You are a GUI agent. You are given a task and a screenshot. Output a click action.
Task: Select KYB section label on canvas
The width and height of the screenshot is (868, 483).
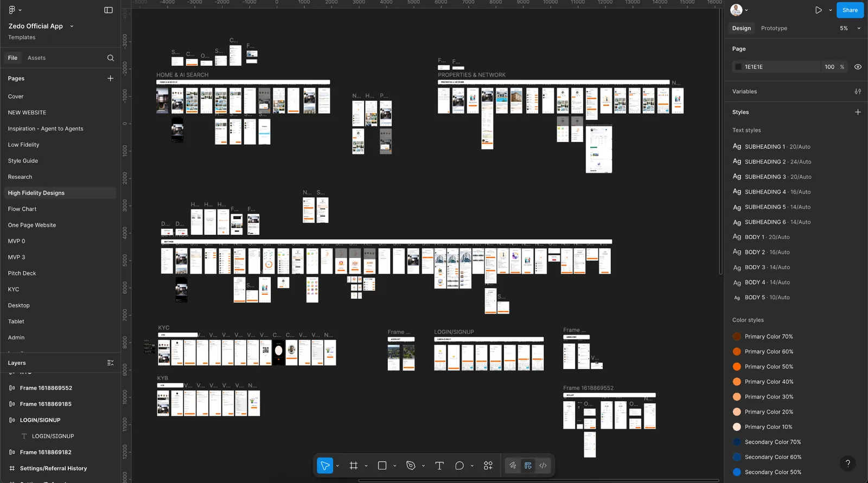(162, 378)
